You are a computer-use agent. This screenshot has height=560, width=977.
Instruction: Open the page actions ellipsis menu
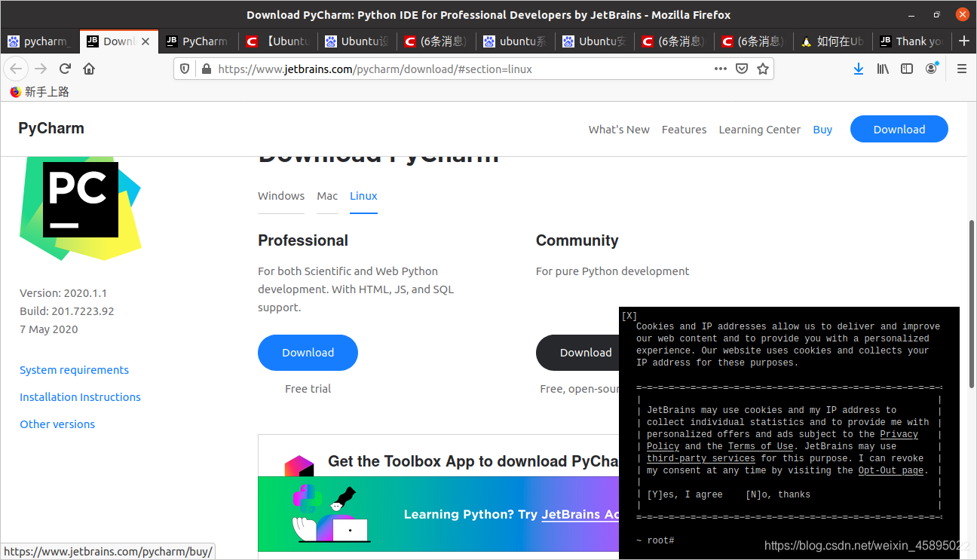pyautogui.click(x=721, y=68)
